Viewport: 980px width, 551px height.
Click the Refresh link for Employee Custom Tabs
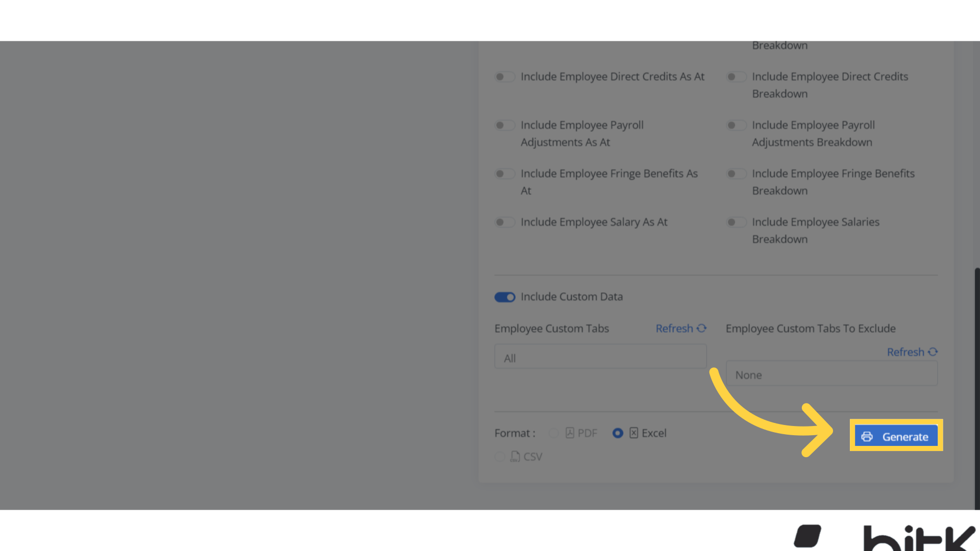(674, 328)
